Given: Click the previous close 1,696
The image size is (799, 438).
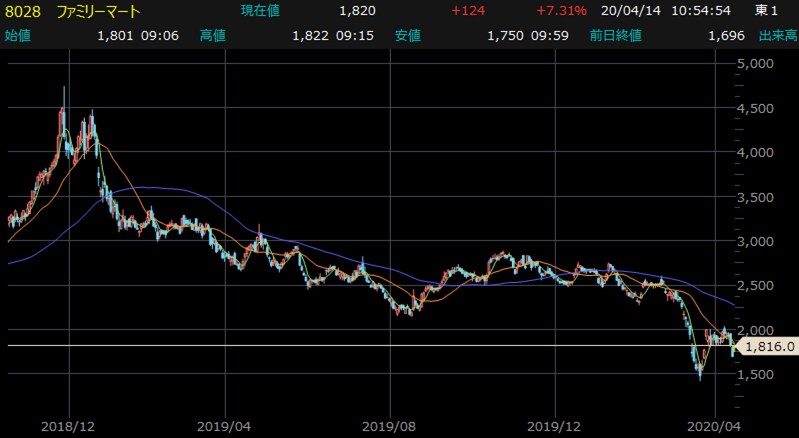Looking at the screenshot, I should [726, 36].
